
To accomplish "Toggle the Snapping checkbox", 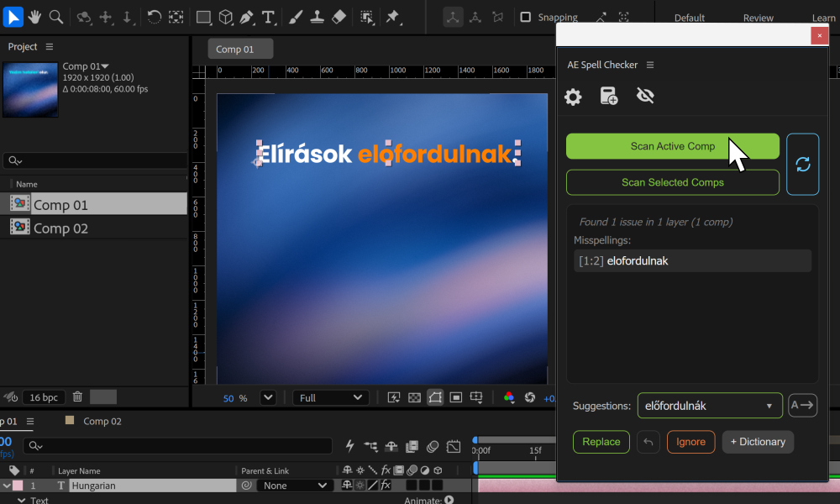I will point(526,17).
